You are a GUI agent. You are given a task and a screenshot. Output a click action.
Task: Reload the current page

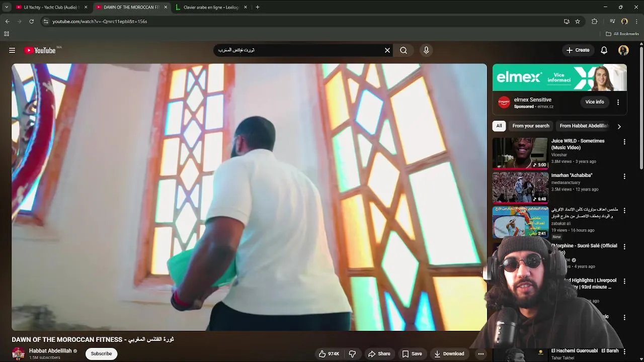tap(31, 22)
